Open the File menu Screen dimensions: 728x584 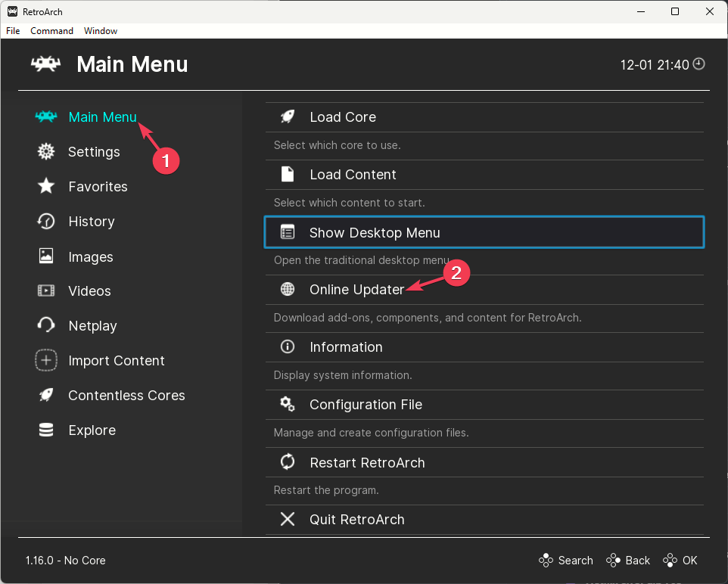pyautogui.click(x=13, y=31)
